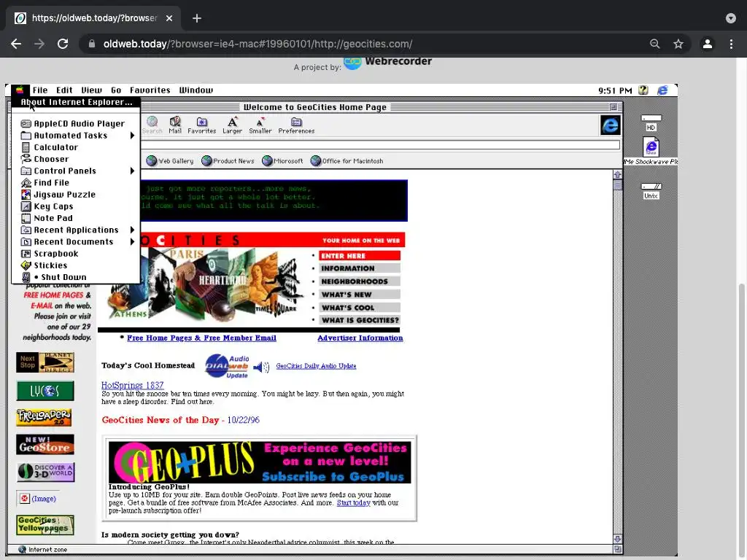Open Advertiser Information link
The image size is (747, 560).
[x=360, y=338]
